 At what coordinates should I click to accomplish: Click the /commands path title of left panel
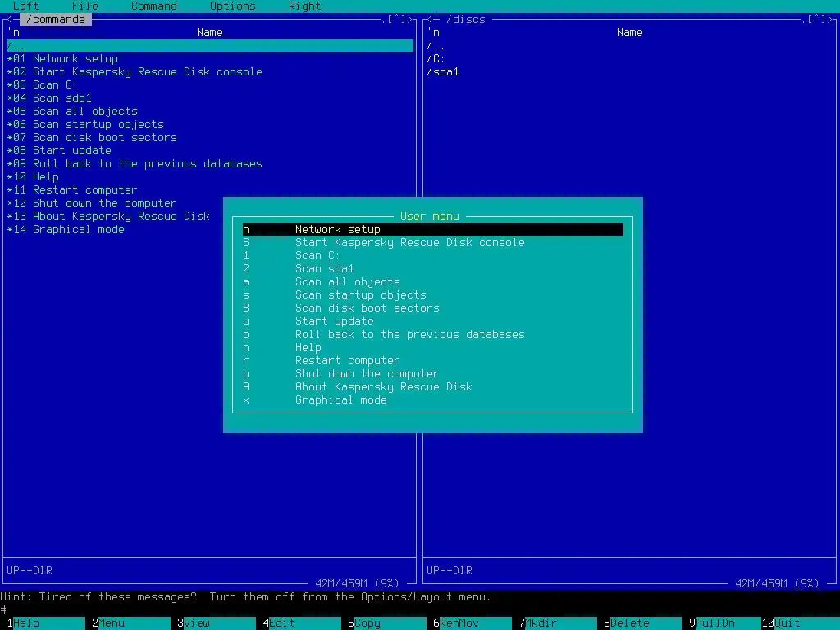pos(56,20)
